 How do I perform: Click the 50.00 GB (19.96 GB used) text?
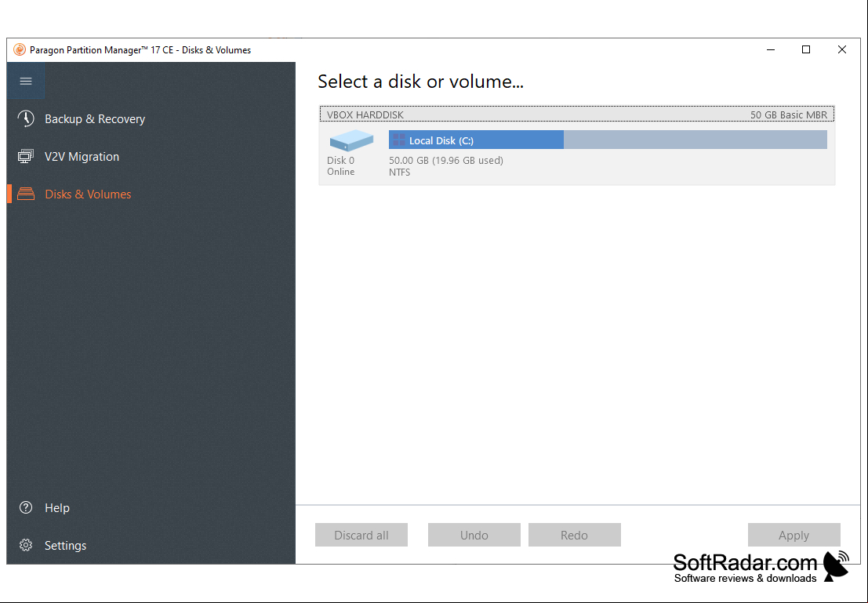[446, 161]
